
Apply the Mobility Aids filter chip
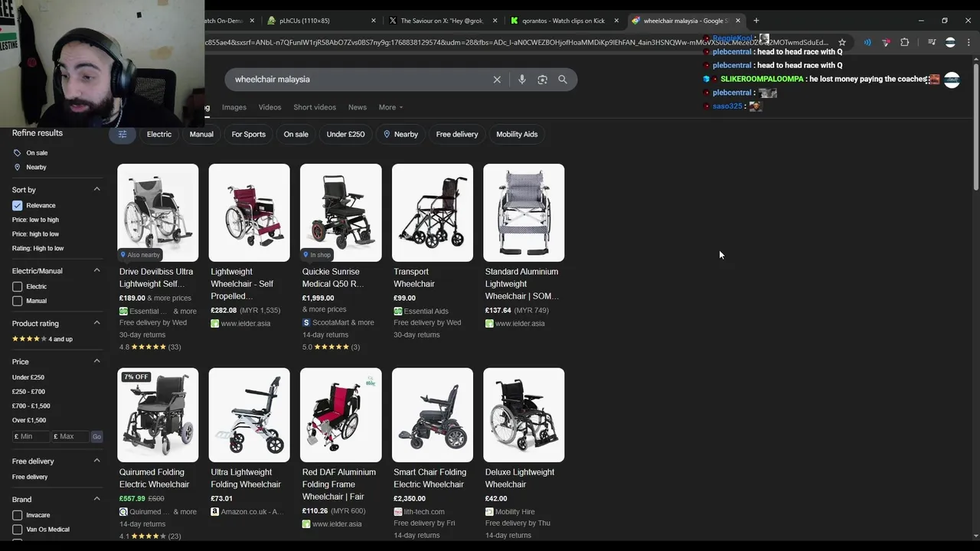[517, 135]
